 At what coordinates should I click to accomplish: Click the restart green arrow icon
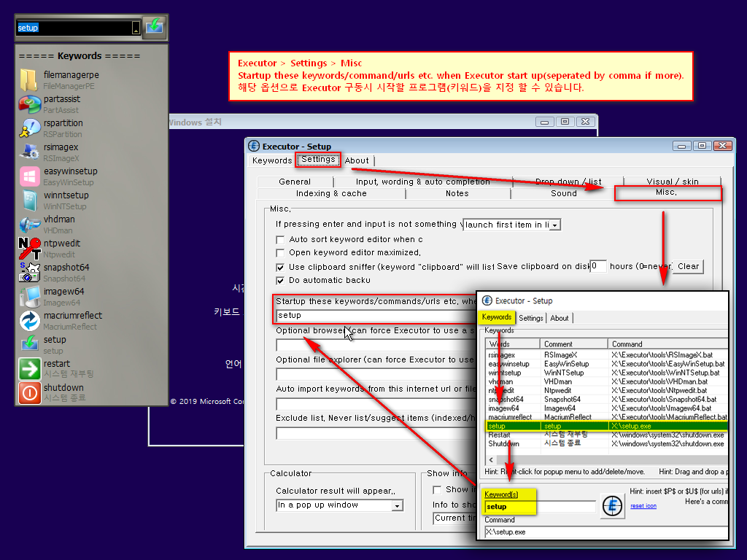point(29,368)
